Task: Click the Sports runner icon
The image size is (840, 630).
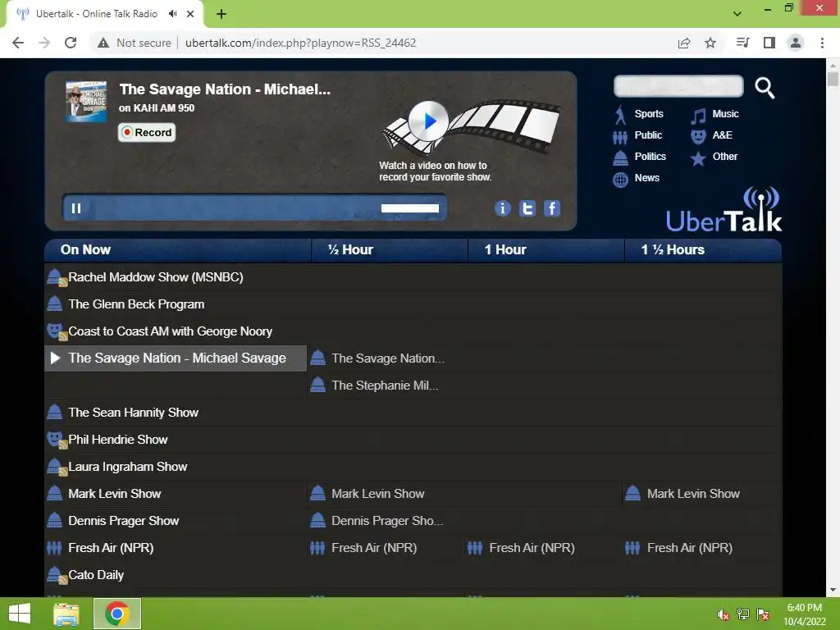Action: (620, 115)
